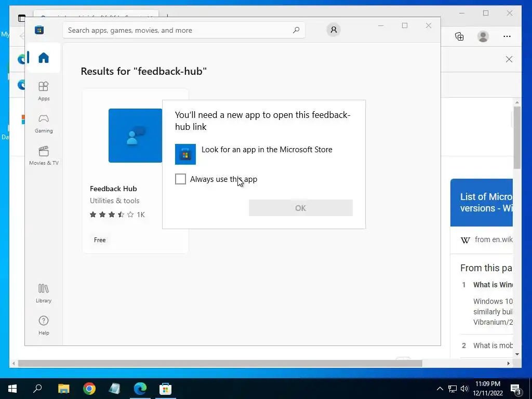This screenshot has height=399, width=532.
Task: Switch to Microsoft Store on the taskbar
Action: tap(165, 389)
